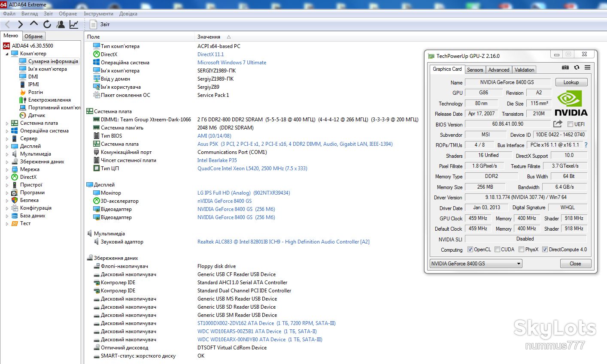Click the Звіт report icon
The image size is (607, 364).
tap(93, 24)
